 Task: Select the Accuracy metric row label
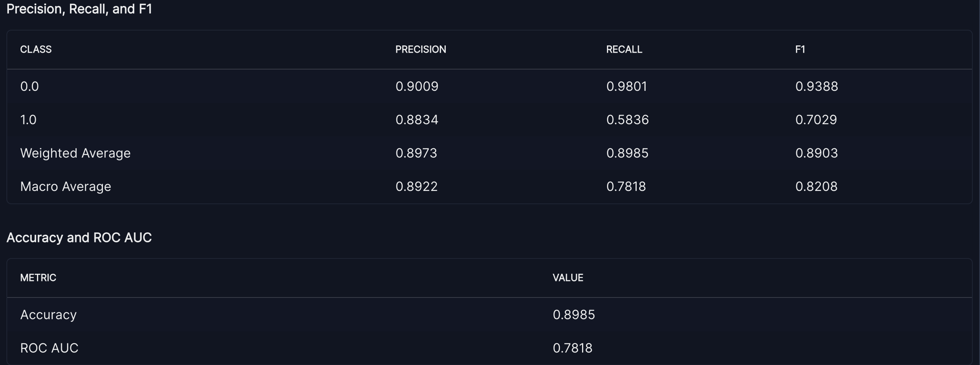[x=48, y=315]
